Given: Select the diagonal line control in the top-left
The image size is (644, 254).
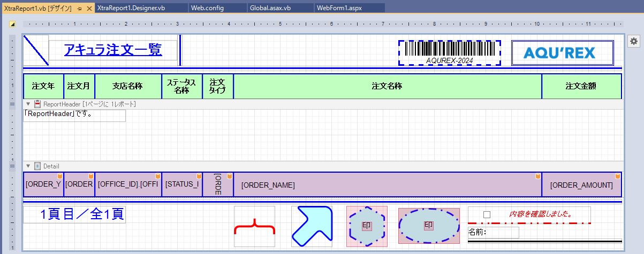Looking at the screenshot, I should 36,50.
